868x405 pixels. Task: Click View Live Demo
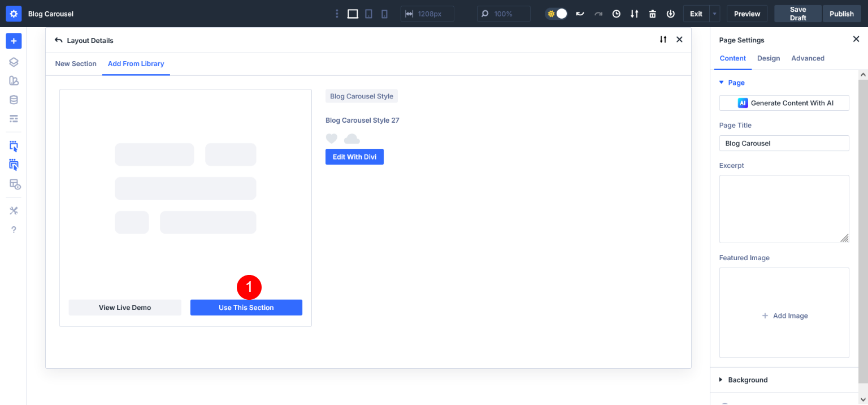tap(125, 308)
